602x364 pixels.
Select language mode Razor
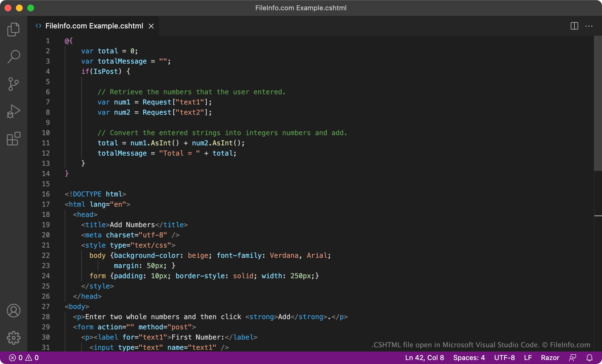(550, 358)
